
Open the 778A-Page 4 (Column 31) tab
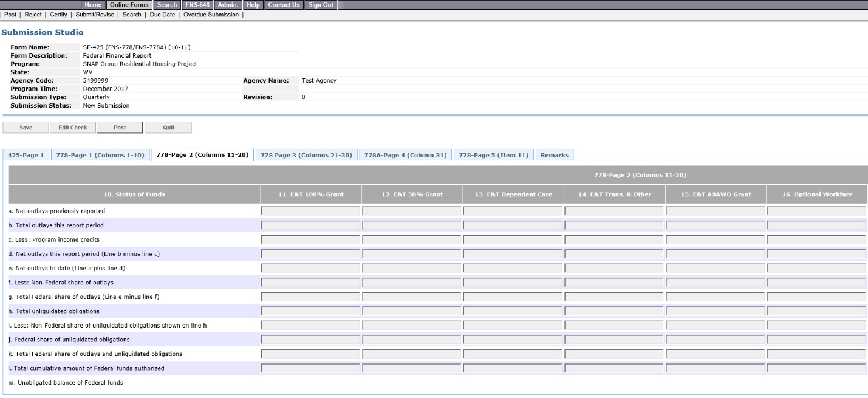[405, 156]
